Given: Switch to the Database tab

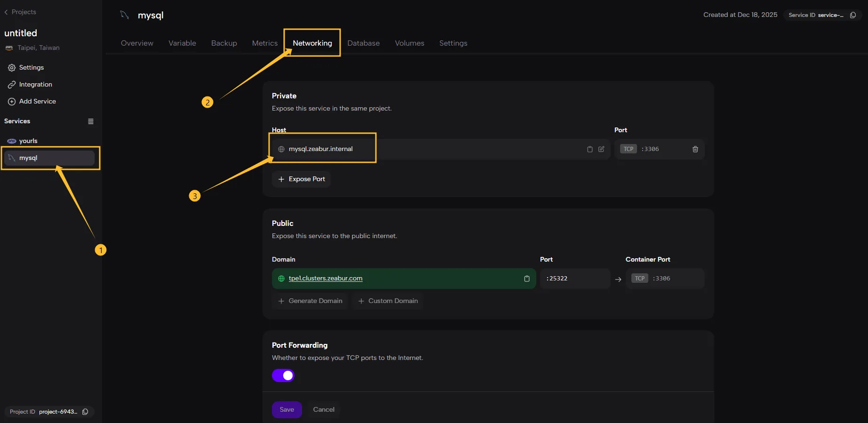Looking at the screenshot, I should click(x=363, y=43).
